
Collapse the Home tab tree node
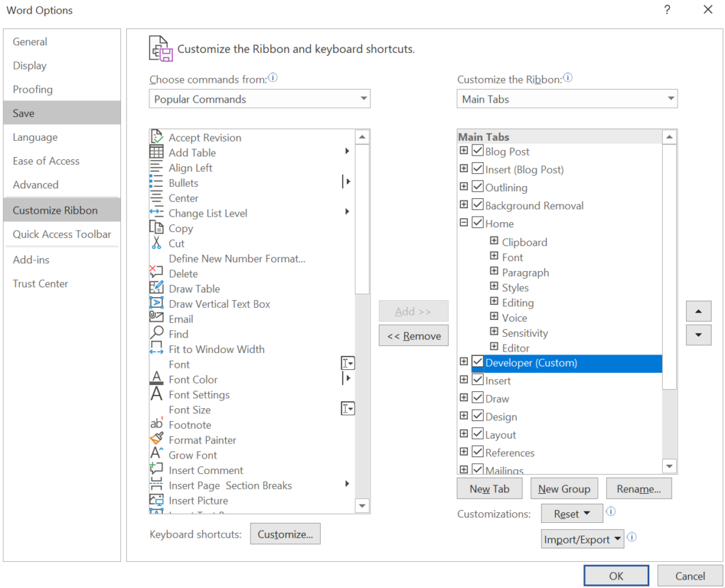click(x=464, y=223)
